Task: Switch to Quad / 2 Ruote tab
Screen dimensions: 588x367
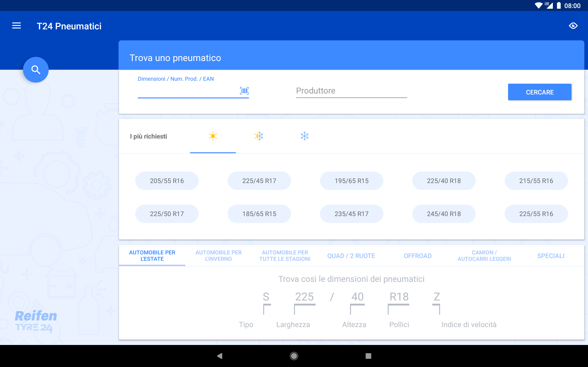Action: tap(351, 256)
